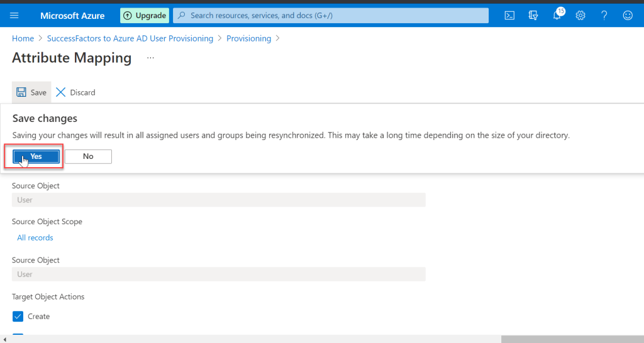Uncheck the Create target object action
Image resolution: width=644 pixels, height=343 pixels.
click(x=18, y=317)
